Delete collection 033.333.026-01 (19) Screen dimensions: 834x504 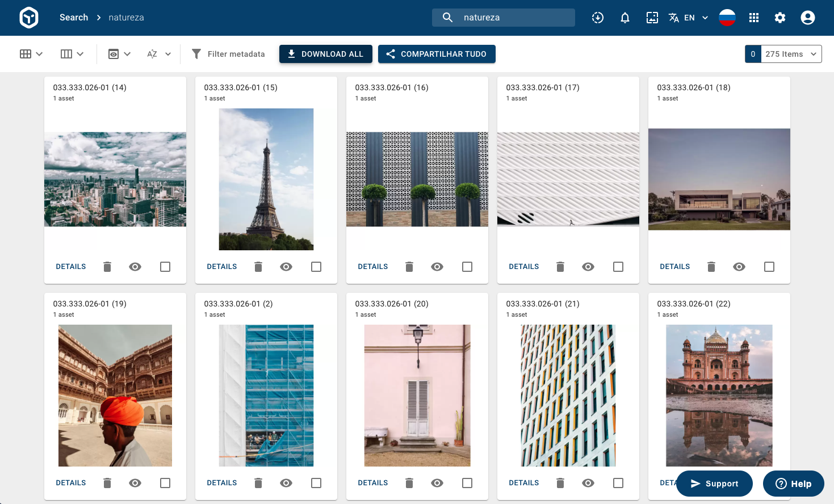[107, 483]
